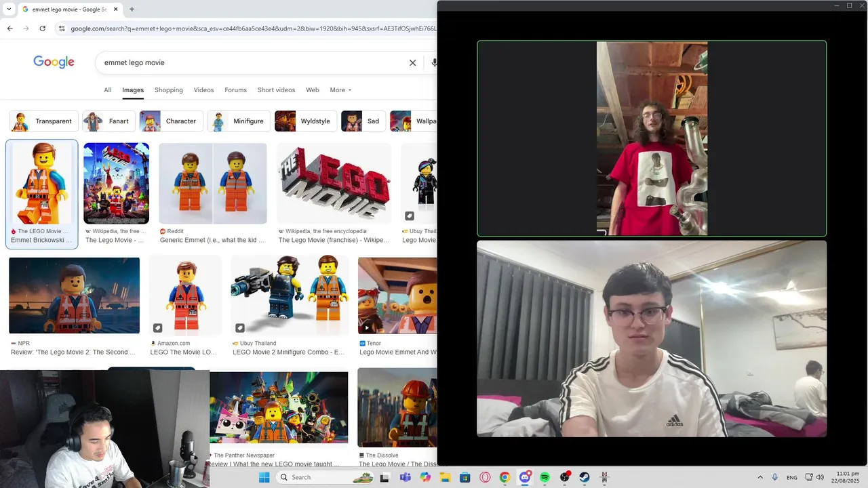Switch to the All results tab
Viewport: 868px width, 488px height.
point(107,90)
